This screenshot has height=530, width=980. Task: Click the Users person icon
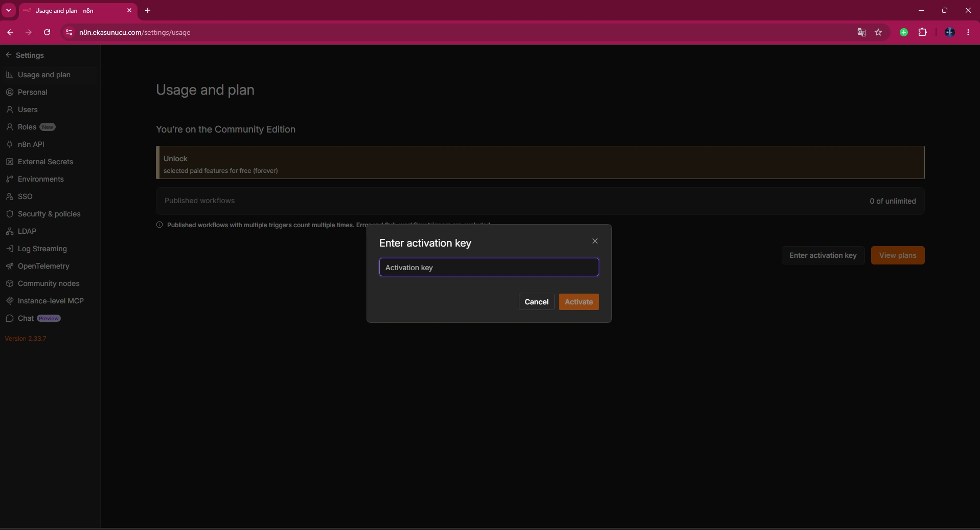tap(9, 109)
